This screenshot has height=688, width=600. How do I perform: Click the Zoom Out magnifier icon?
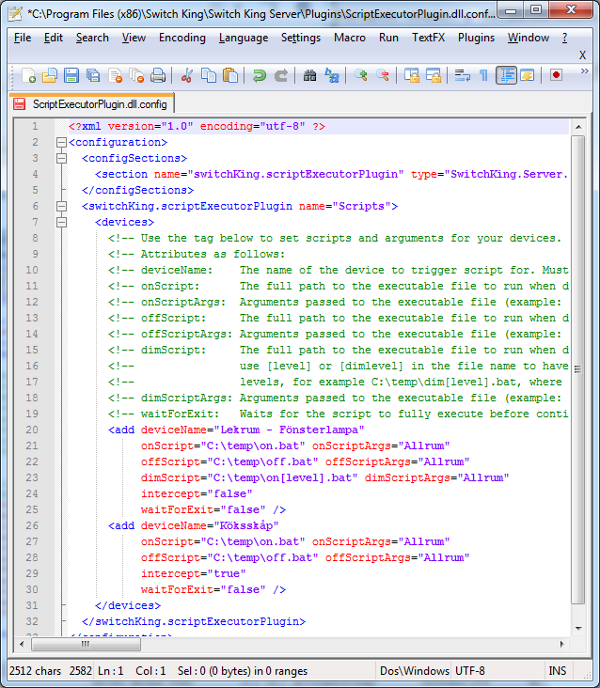[383, 76]
